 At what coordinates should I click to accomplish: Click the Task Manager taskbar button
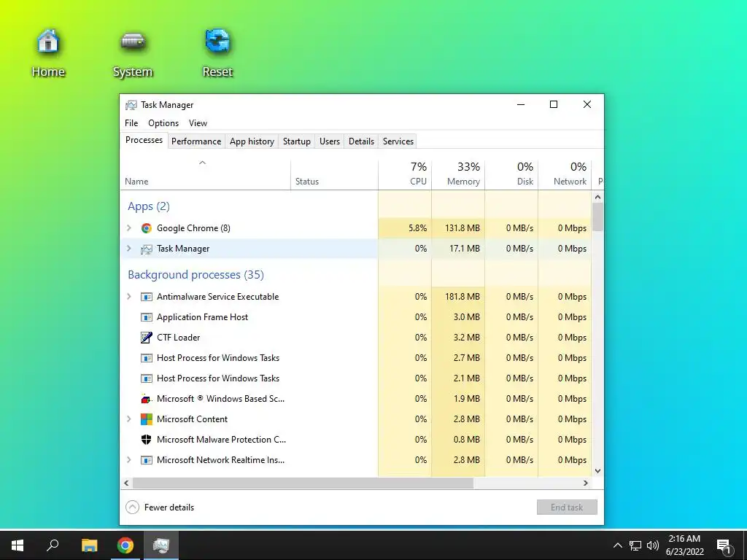(x=161, y=545)
